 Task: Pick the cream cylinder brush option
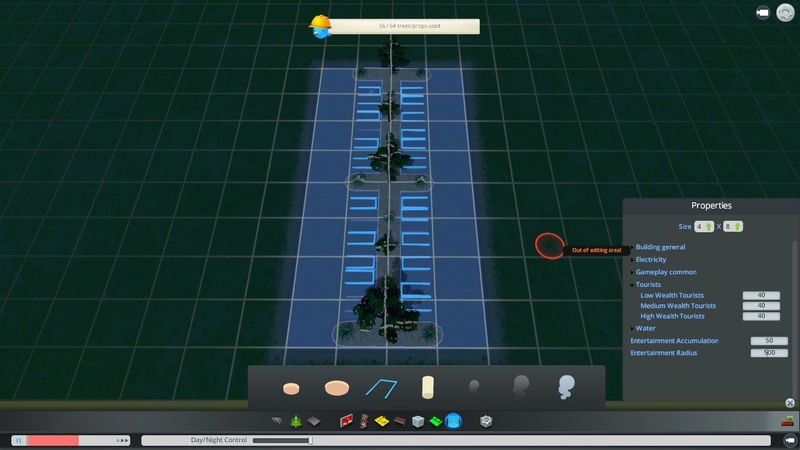[x=428, y=386]
